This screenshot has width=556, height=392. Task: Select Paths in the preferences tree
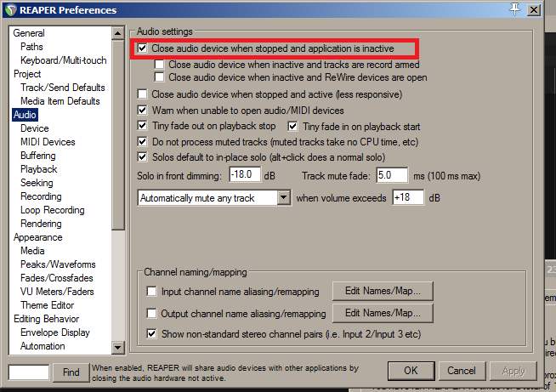(x=31, y=47)
